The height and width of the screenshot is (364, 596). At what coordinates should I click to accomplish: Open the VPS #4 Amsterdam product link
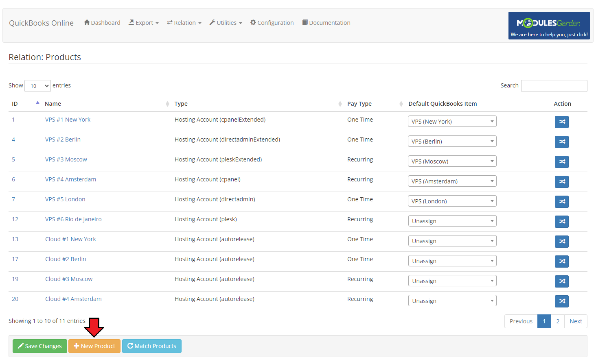coord(70,179)
